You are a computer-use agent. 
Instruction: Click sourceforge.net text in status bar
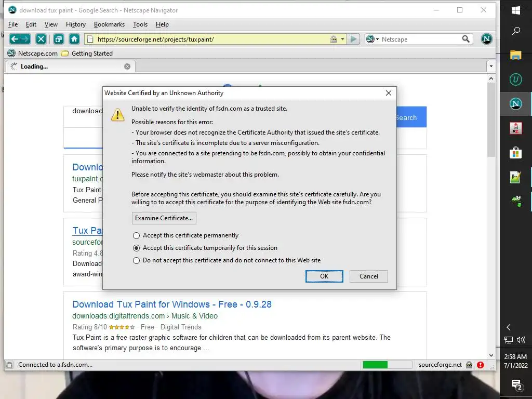(x=440, y=365)
